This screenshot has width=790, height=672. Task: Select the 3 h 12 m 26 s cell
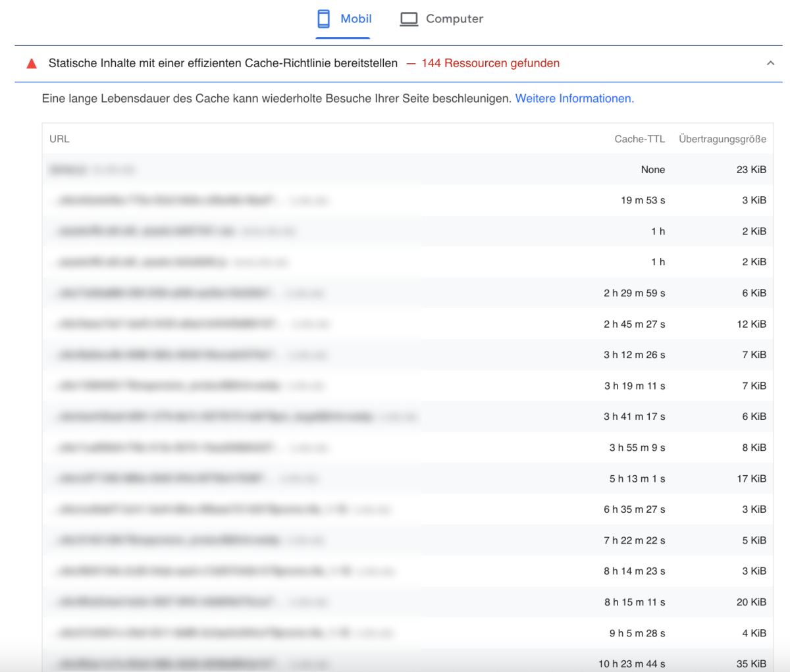(634, 355)
